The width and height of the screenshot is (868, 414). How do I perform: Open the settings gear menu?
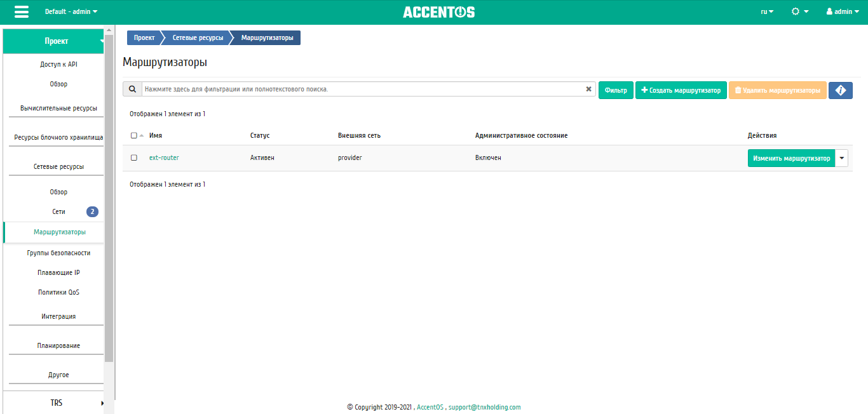coord(799,12)
